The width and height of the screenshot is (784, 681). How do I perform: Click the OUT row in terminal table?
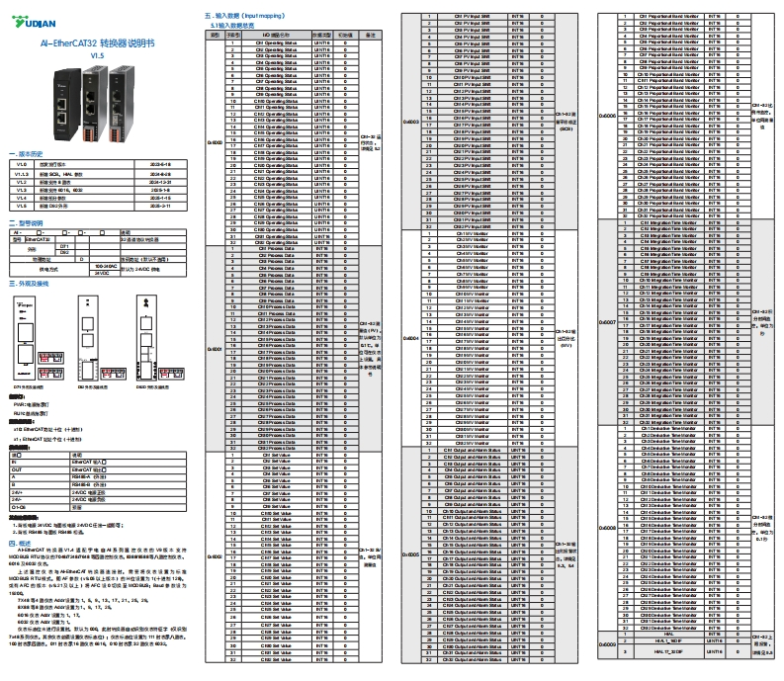point(40,468)
